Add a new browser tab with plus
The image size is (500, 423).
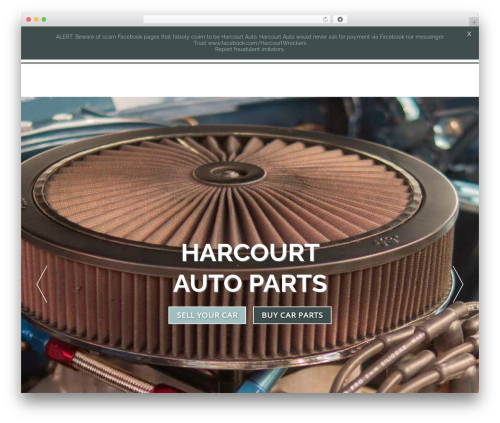[x=474, y=22]
